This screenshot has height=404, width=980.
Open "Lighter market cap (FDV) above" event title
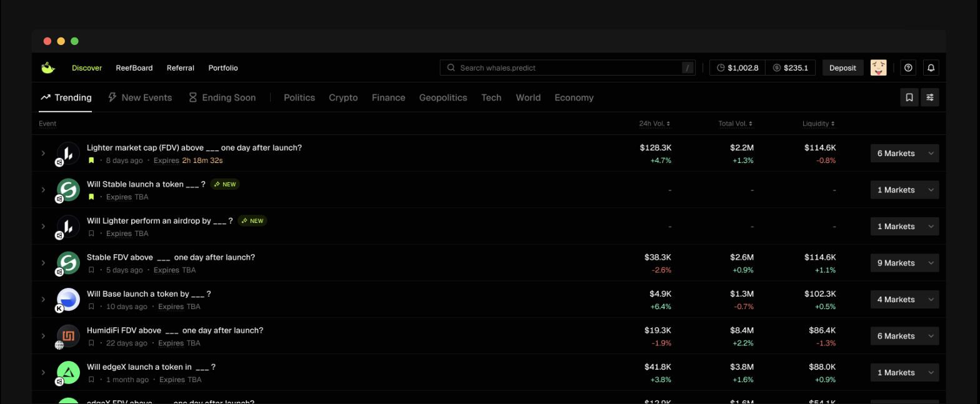[194, 147]
